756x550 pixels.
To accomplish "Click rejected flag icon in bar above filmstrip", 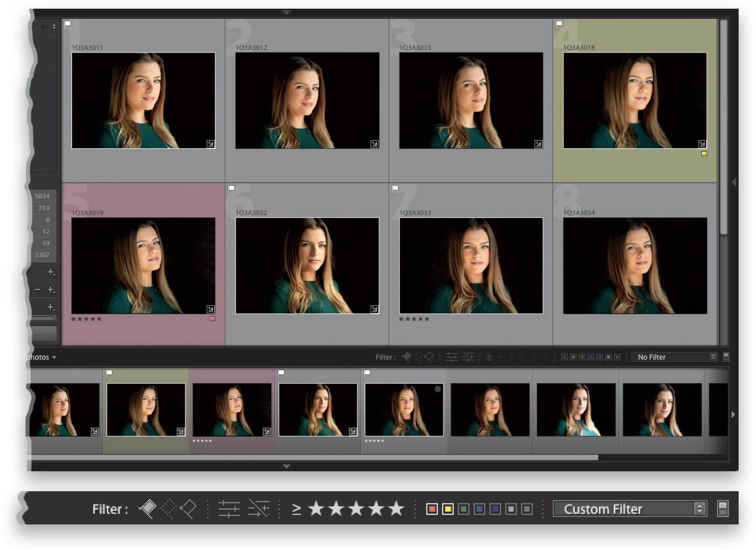I will (429, 357).
